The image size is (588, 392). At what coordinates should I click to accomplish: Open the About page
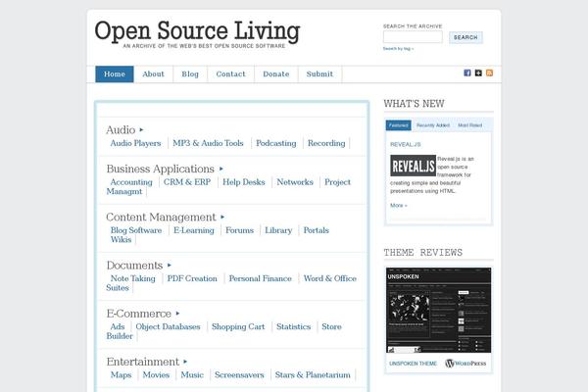pos(154,73)
